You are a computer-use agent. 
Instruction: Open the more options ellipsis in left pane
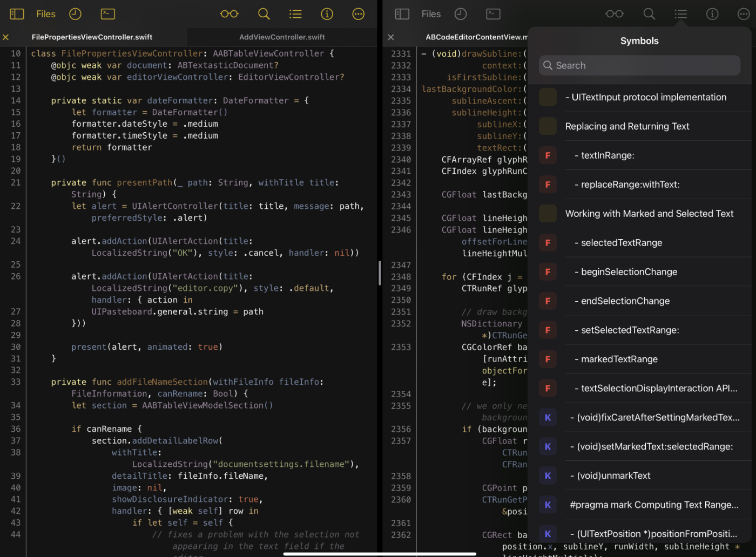[x=358, y=14]
